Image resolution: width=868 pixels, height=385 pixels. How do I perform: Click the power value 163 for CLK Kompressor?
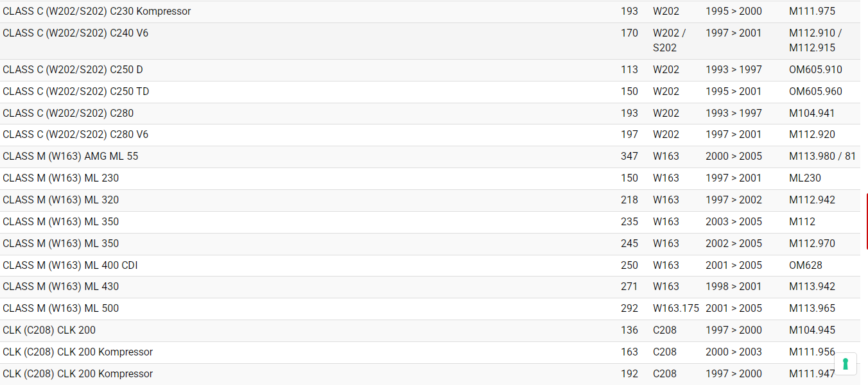tap(629, 352)
